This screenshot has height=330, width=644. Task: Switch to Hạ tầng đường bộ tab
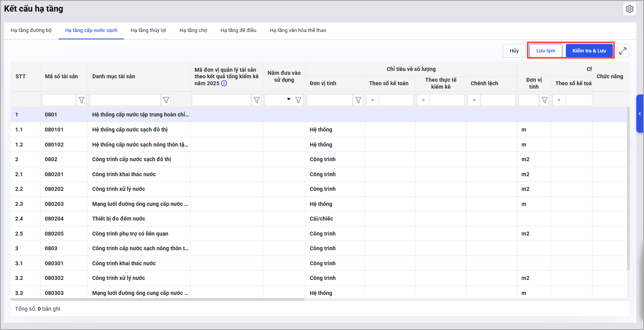pos(31,30)
